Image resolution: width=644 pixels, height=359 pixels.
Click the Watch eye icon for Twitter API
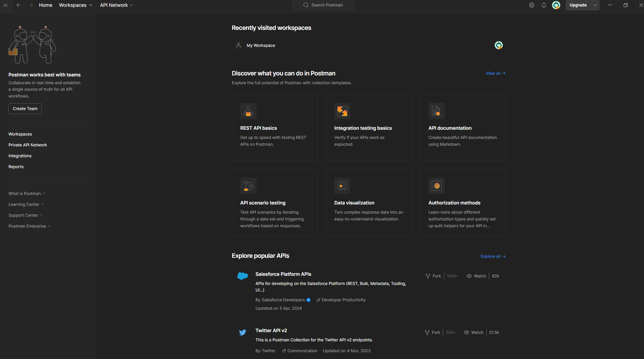coord(467,333)
